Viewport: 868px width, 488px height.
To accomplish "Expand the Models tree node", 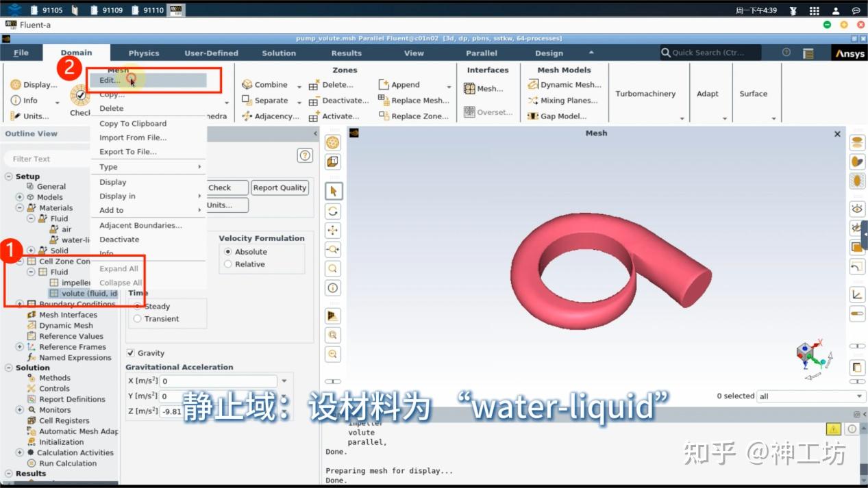I will tap(19, 197).
